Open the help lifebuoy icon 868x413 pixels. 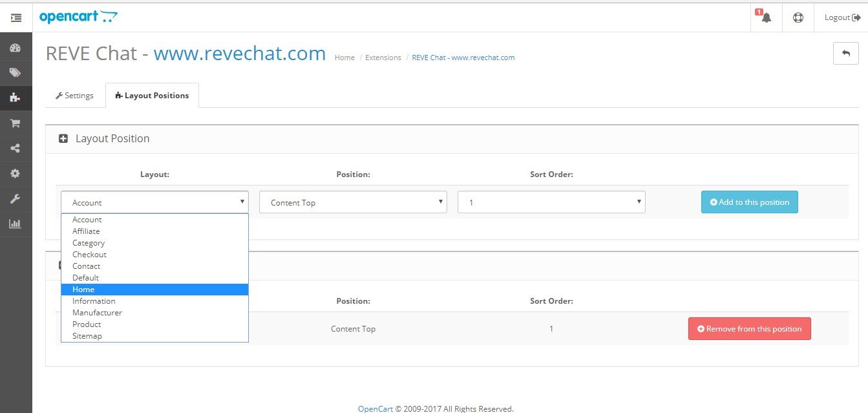[x=798, y=18]
